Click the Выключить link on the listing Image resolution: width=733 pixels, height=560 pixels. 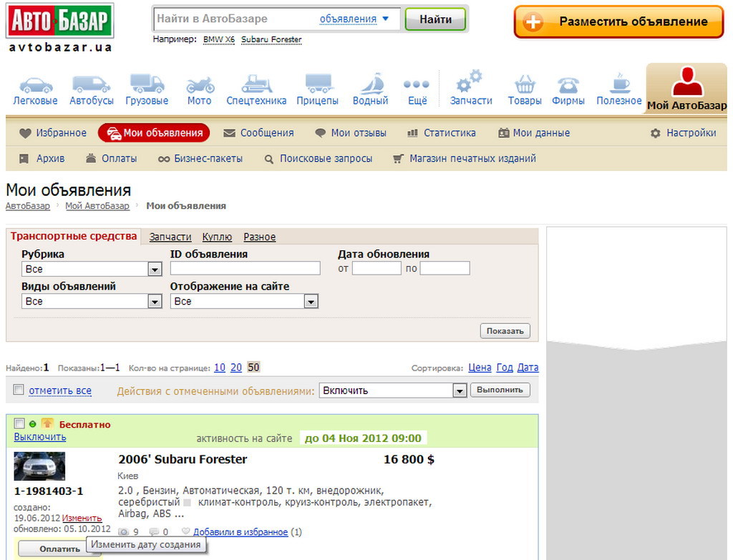coord(40,437)
